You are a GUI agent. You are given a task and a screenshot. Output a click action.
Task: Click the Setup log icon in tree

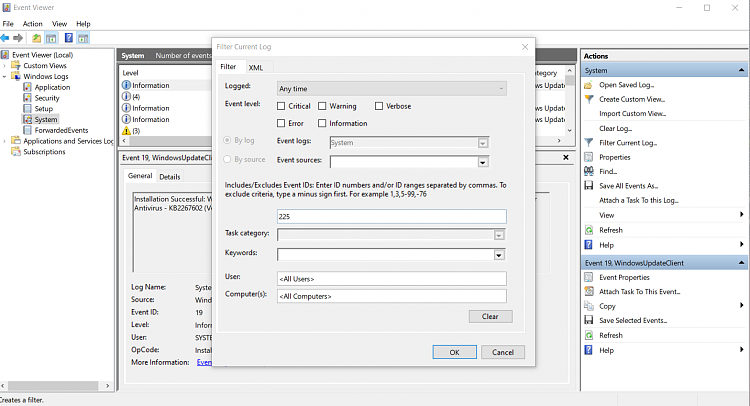pos(27,109)
